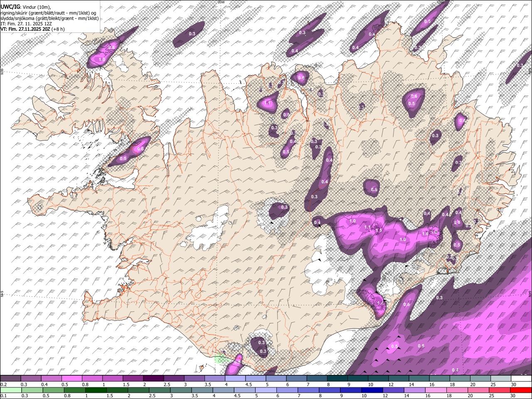
Task: Pick the lavender lower-row swatch labeled 5
Action: (x=266, y=390)
